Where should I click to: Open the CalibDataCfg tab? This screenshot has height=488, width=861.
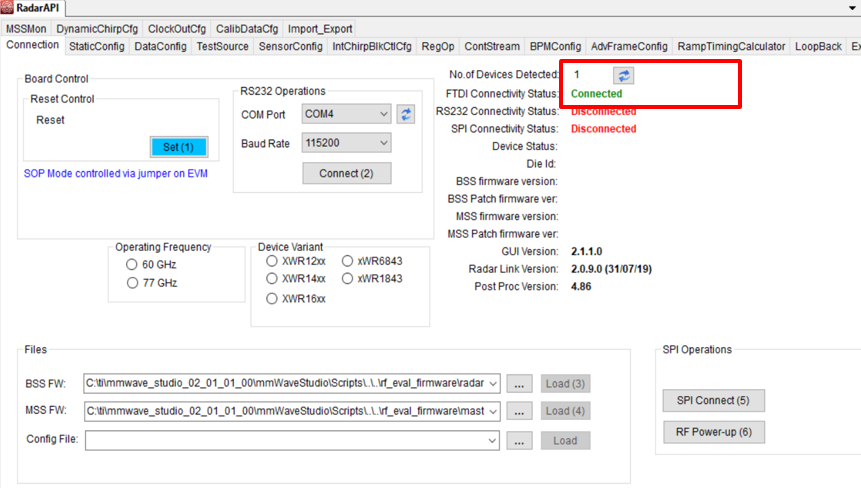coord(247,29)
